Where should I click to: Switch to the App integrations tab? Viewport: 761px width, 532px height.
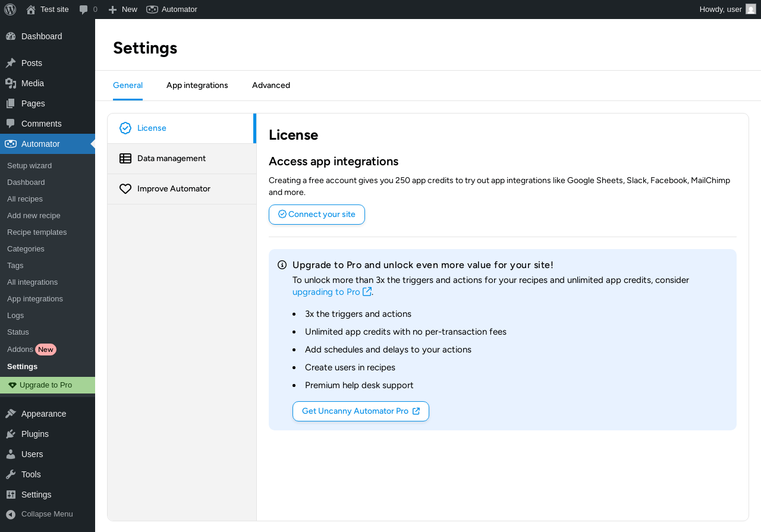coord(197,85)
